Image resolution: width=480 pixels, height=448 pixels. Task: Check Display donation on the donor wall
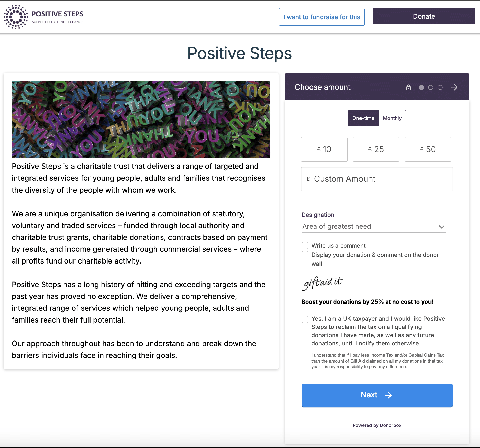point(305,255)
